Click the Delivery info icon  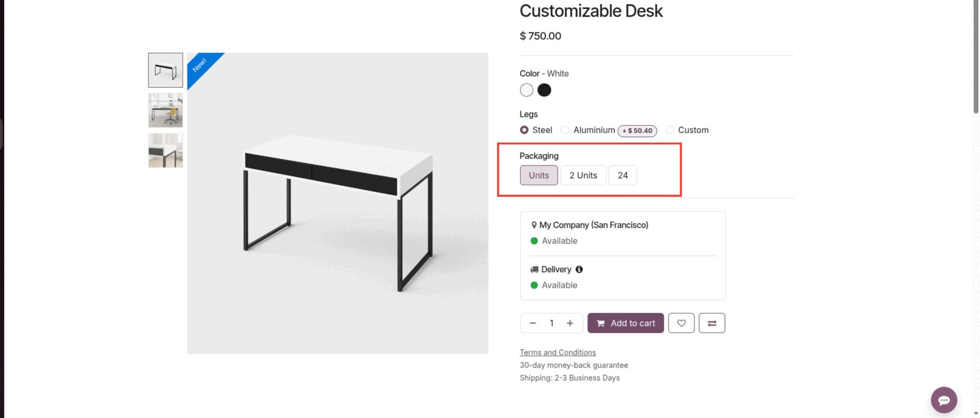[579, 269]
